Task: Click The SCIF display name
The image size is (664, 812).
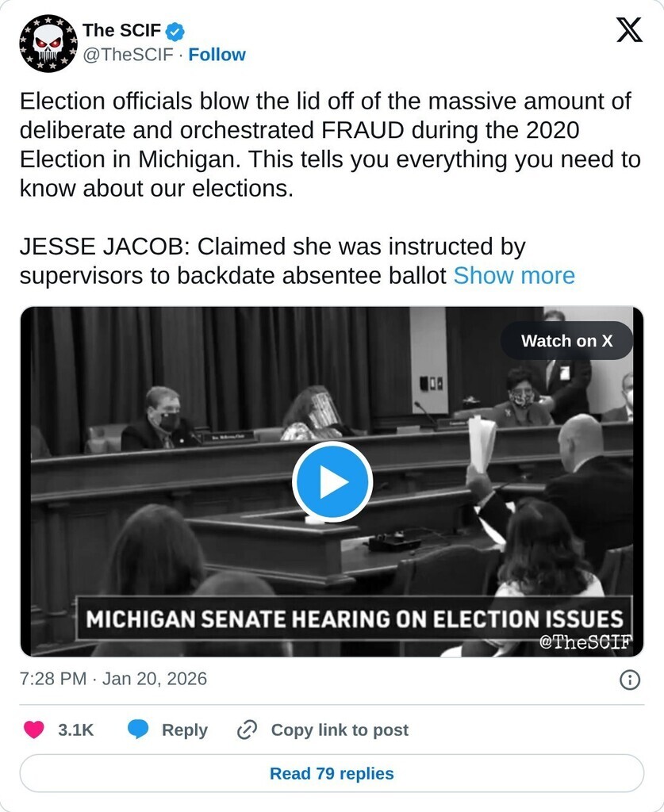Action: click(121, 31)
